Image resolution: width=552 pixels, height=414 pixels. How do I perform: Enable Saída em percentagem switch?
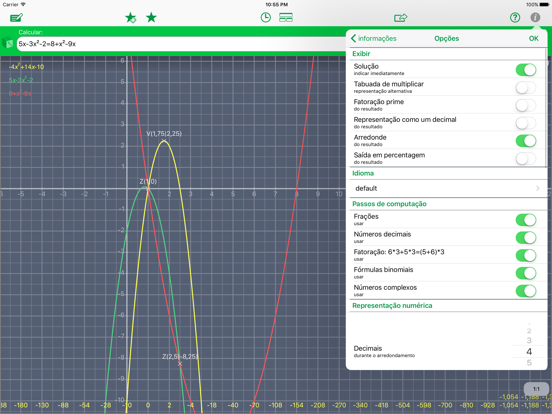point(526,158)
